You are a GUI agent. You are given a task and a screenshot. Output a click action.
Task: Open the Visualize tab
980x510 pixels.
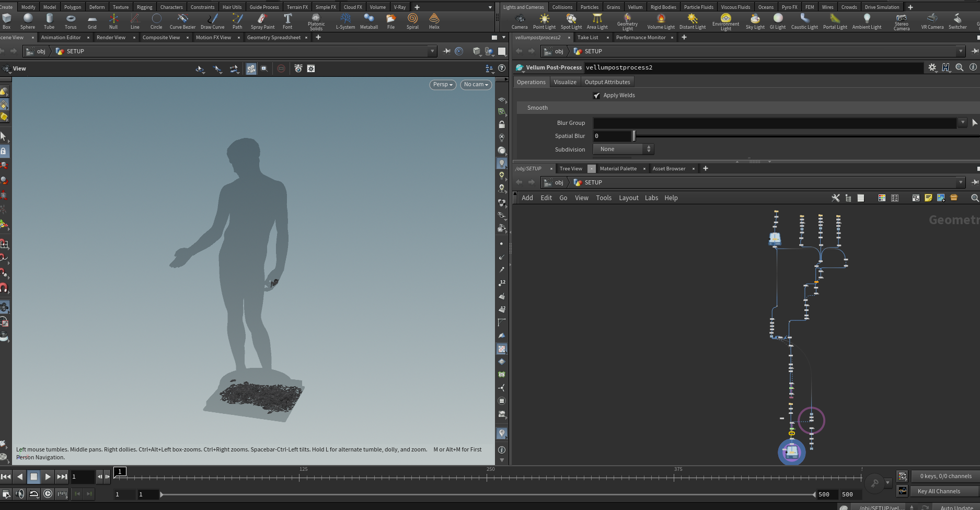[x=564, y=82]
